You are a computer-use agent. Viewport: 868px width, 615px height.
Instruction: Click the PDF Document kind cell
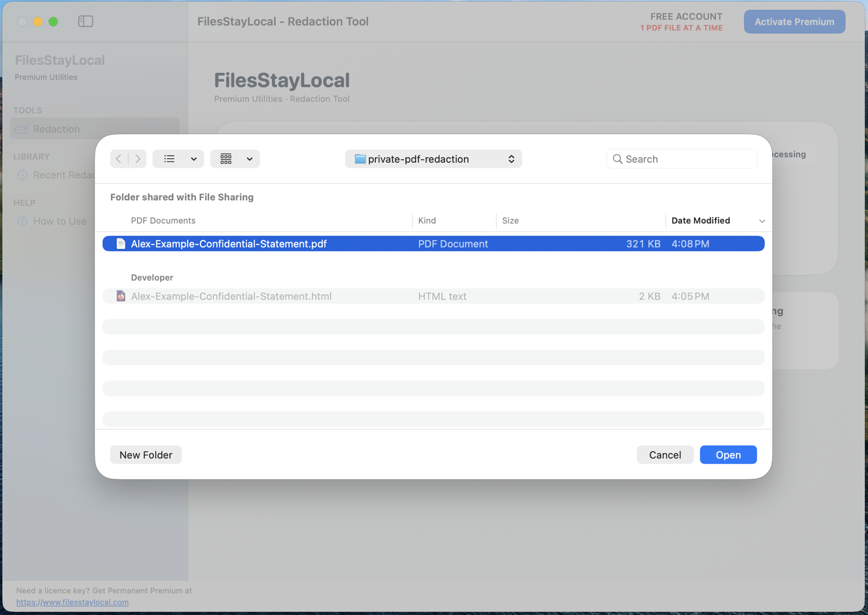coord(453,244)
